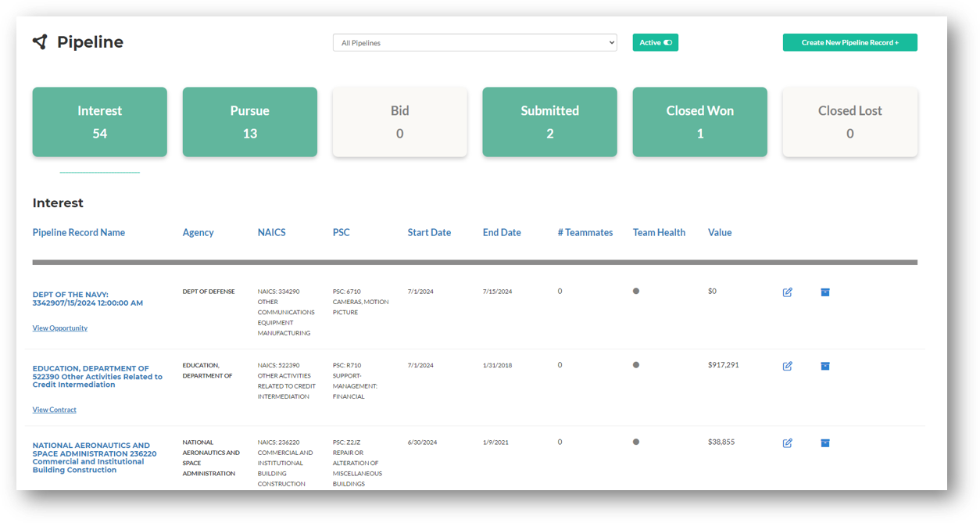Open the All Pipelines dropdown
980x523 pixels.
click(474, 43)
